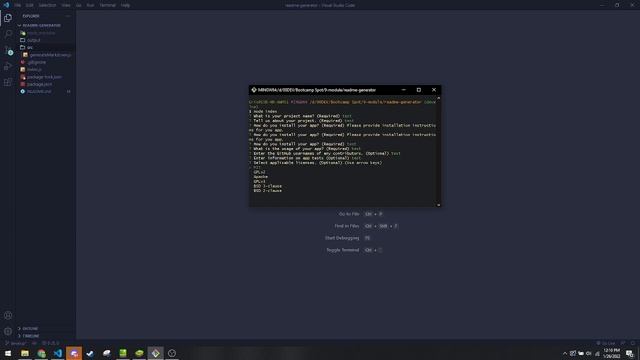The width and height of the screenshot is (640, 360).
Task: Open generateMarkdown.js file in explorer
Action: pos(47,55)
